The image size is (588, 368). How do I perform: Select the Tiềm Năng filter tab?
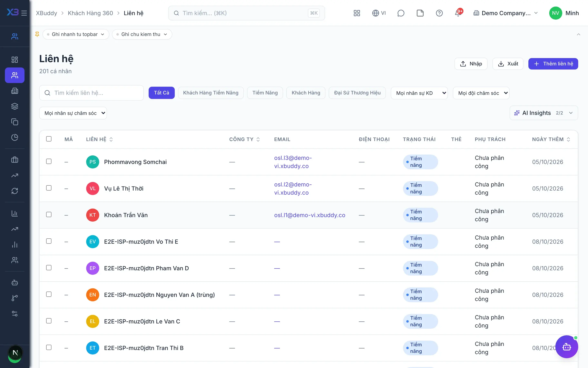265,93
